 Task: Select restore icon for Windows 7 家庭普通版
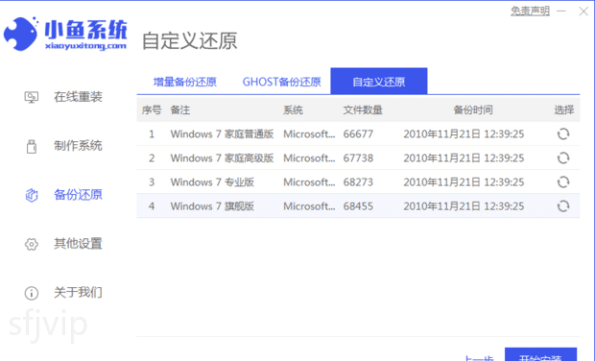563,134
